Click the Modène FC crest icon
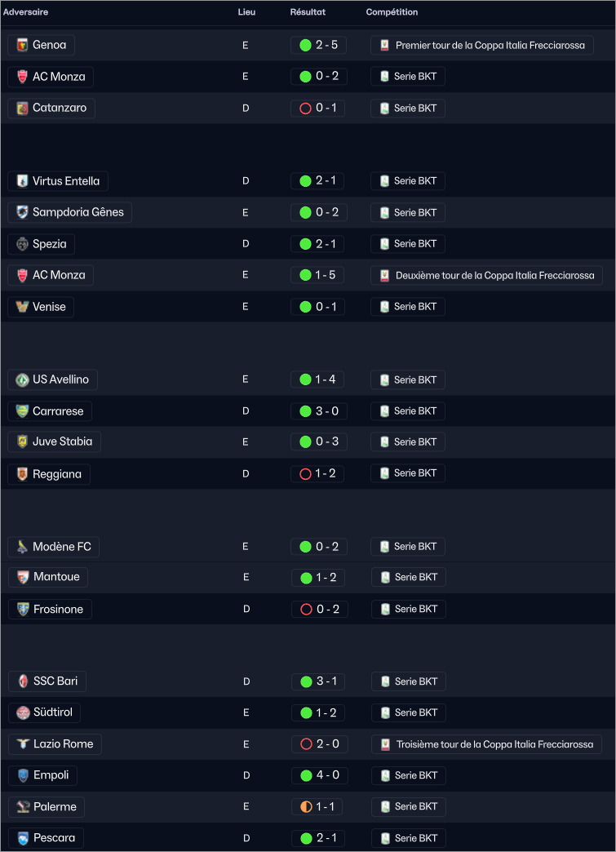The height and width of the screenshot is (852, 616). click(x=22, y=547)
